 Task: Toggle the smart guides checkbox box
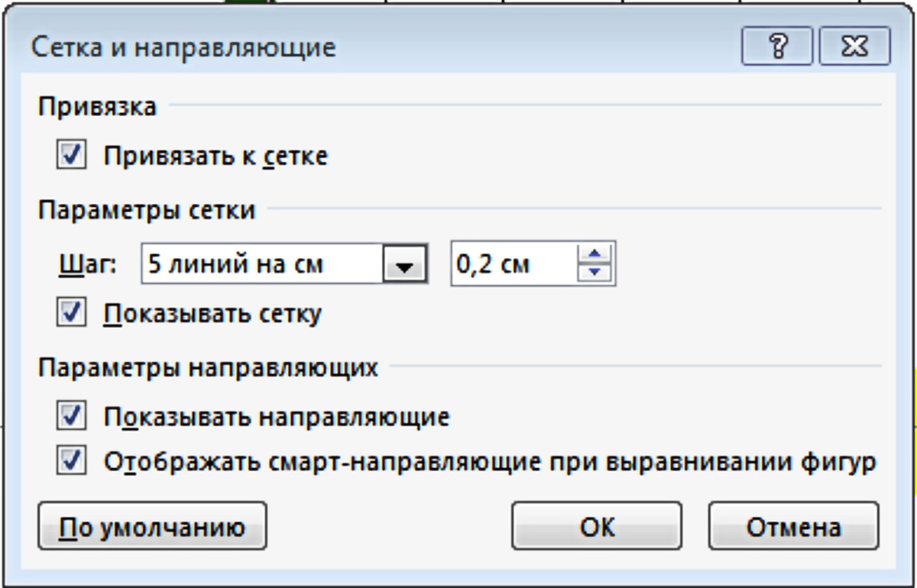71,461
